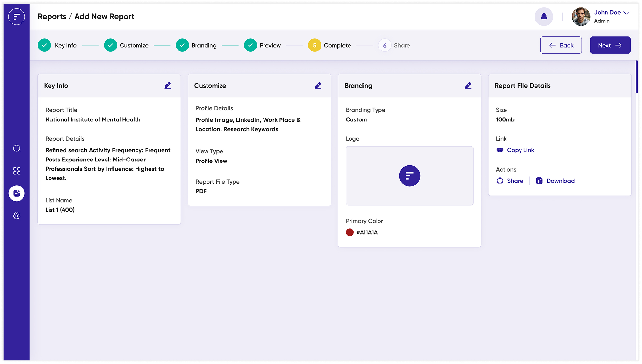
Task: Copy the report link
Action: [x=520, y=150]
